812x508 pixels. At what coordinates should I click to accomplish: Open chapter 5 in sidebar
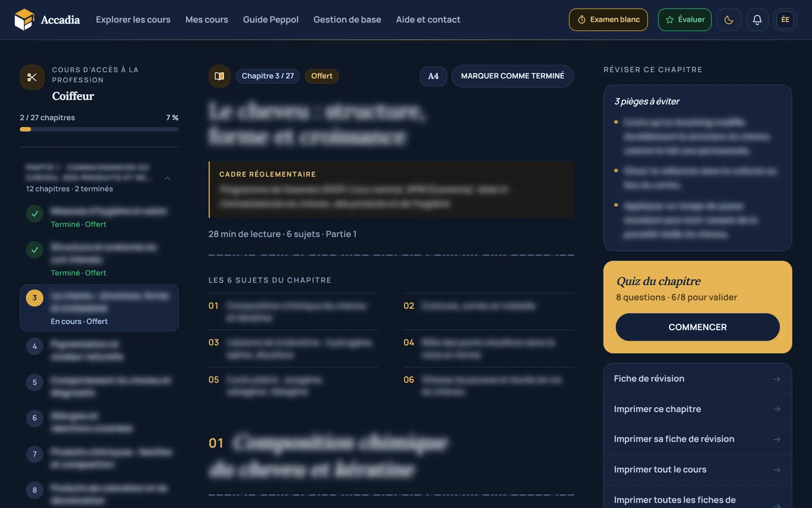pos(99,387)
